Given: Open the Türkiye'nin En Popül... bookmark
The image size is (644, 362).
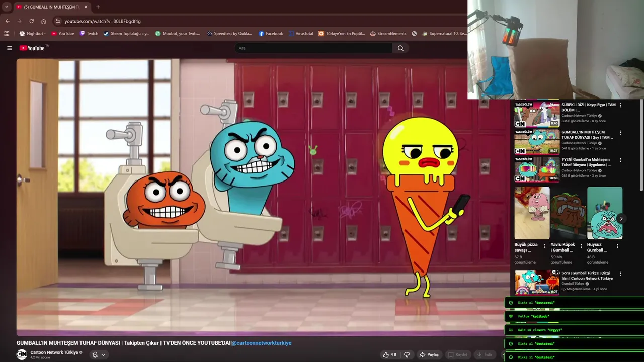Looking at the screenshot, I should pos(342,34).
